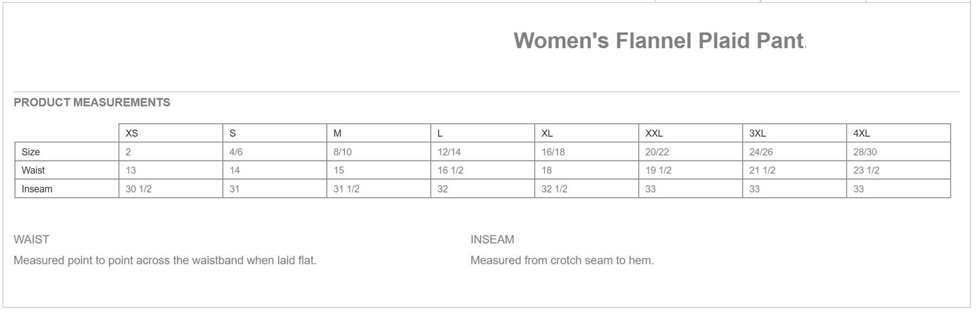Select the PRODUCT MEASUREMENTS heading

[x=92, y=103]
